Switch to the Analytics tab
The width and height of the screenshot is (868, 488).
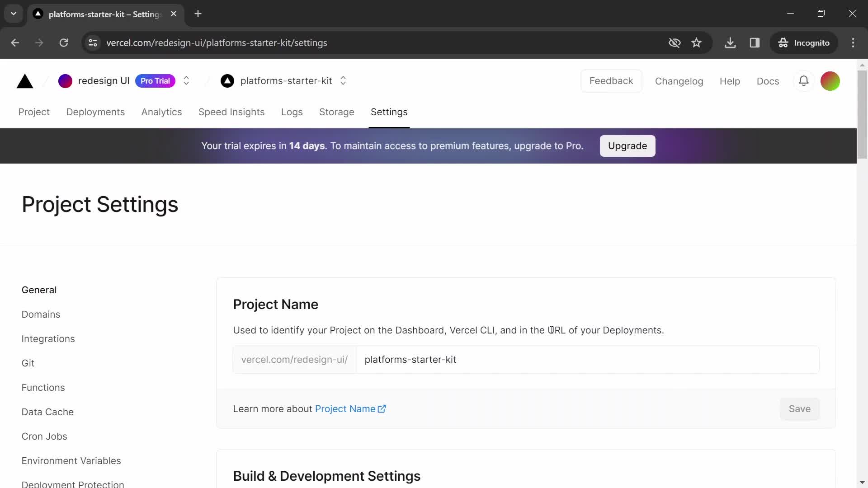coord(161,112)
